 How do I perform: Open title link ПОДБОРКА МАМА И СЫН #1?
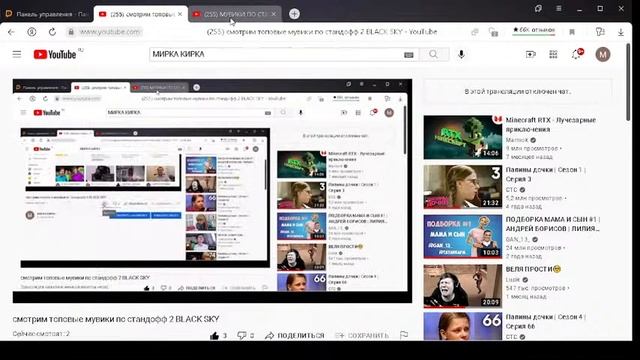coord(552,224)
